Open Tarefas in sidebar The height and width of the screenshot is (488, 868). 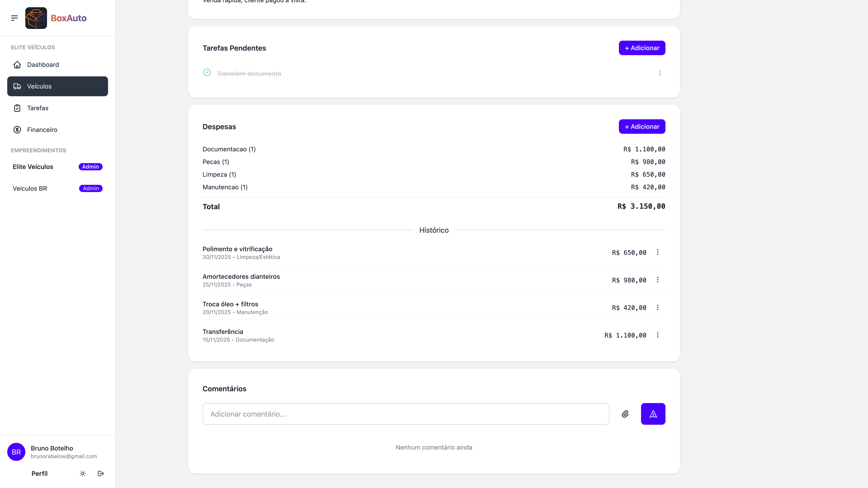tap(38, 108)
